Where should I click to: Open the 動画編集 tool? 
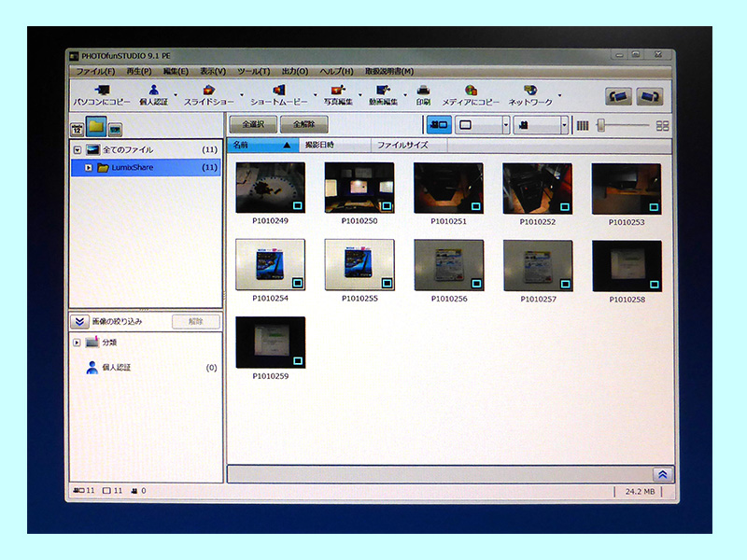pyautogui.click(x=383, y=91)
